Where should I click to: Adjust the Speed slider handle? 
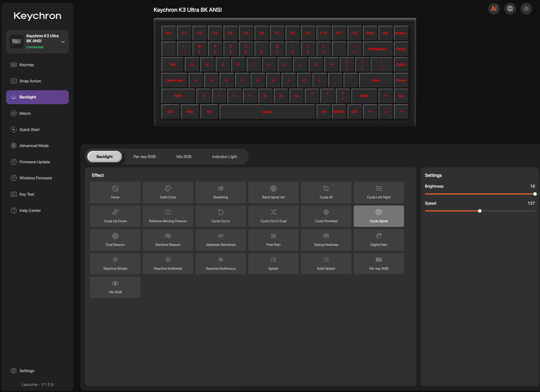[x=480, y=211]
